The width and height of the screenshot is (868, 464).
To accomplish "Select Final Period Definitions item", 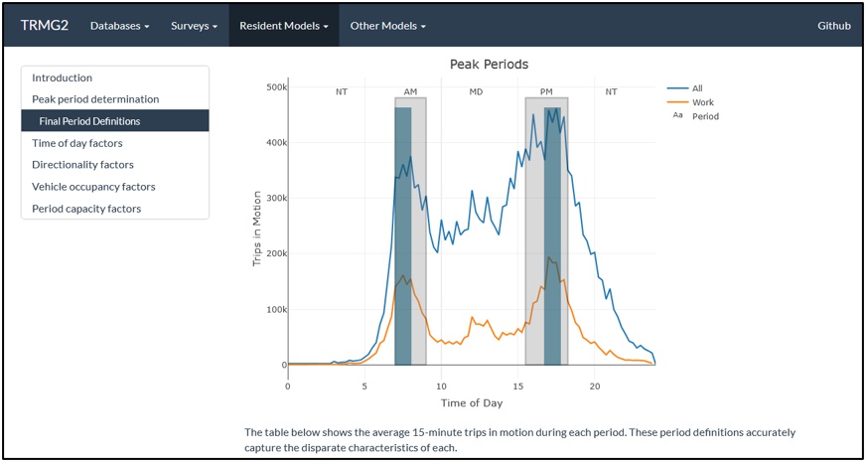I will [x=89, y=121].
